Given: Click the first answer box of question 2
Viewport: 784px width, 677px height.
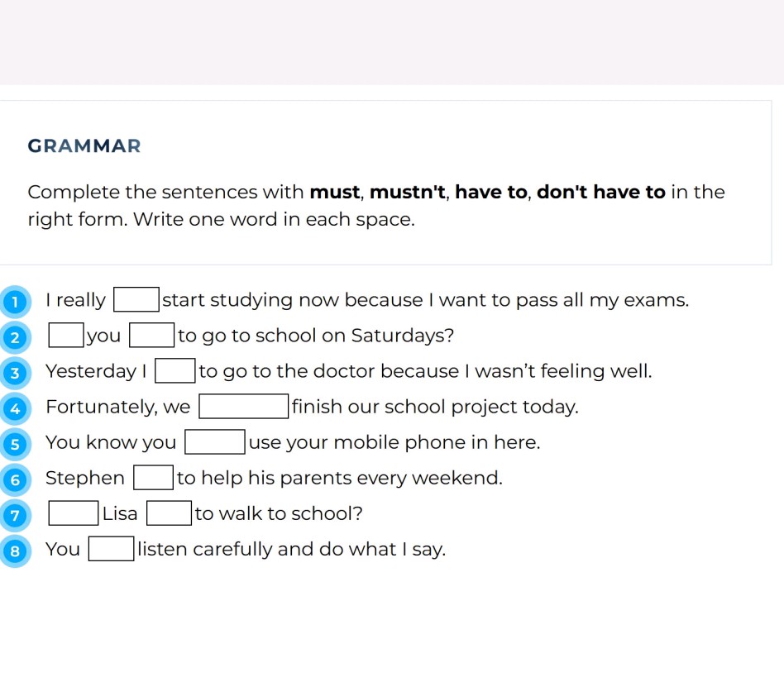Looking at the screenshot, I should [x=65, y=334].
